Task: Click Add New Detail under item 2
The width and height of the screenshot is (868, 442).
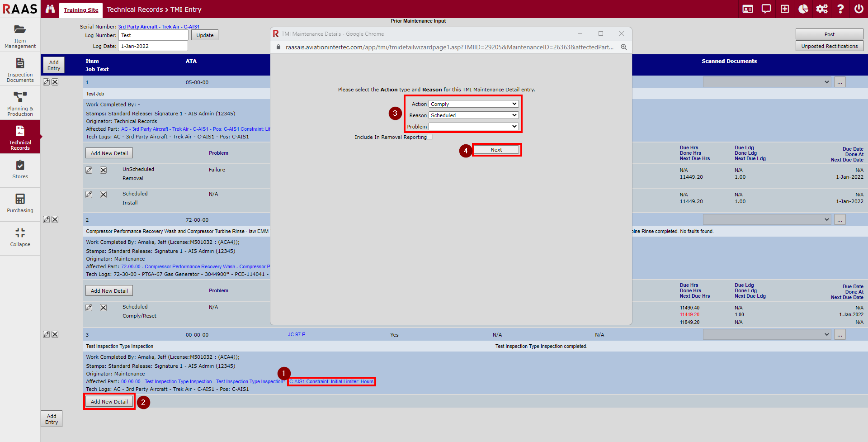Action: coord(109,291)
